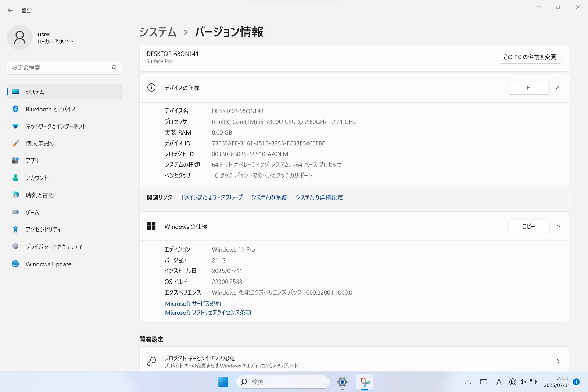This screenshot has height=392, width=588.
Task: Open Windows Update in the sidebar
Action: click(x=48, y=264)
